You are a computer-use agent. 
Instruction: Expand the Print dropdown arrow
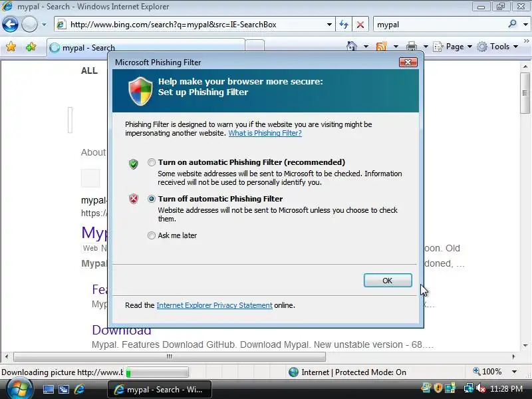click(x=426, y=47)
